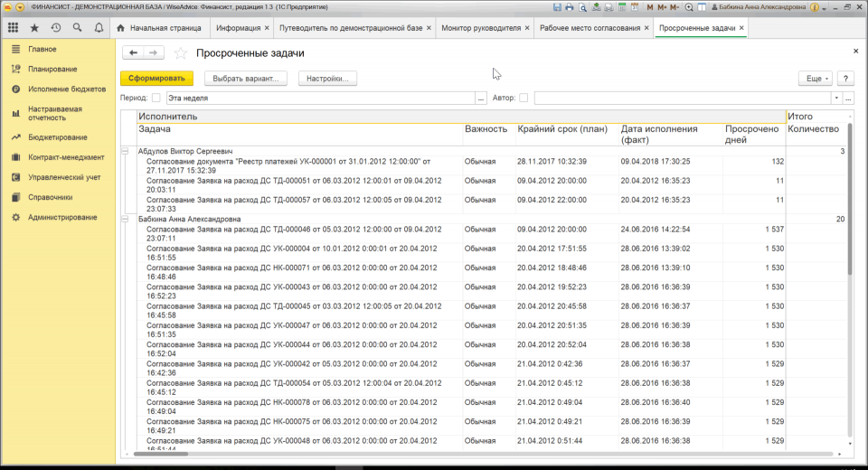
Task: Open Администрирование section
Action: pyautogui.click(x=62, y=218)
